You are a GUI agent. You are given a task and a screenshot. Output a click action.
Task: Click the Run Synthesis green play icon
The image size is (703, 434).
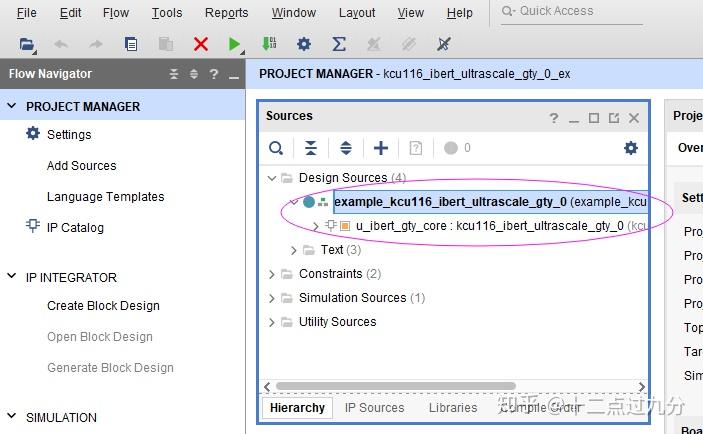click(233, 44)
